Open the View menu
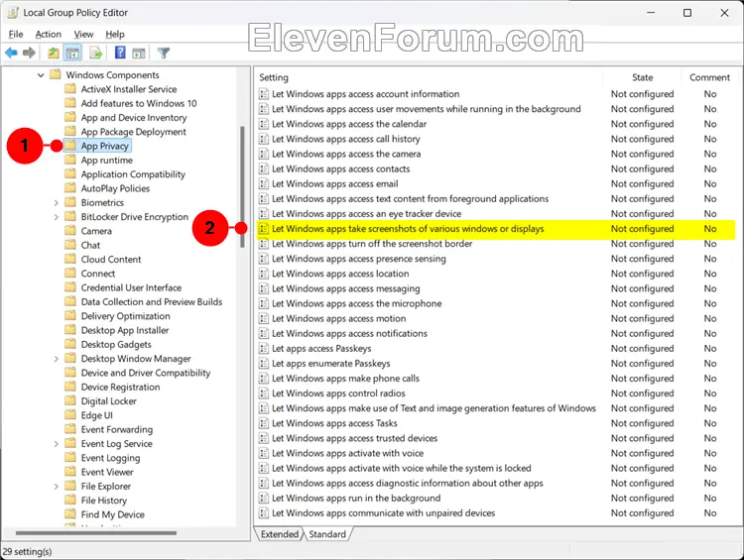 [x=83, y=34]
